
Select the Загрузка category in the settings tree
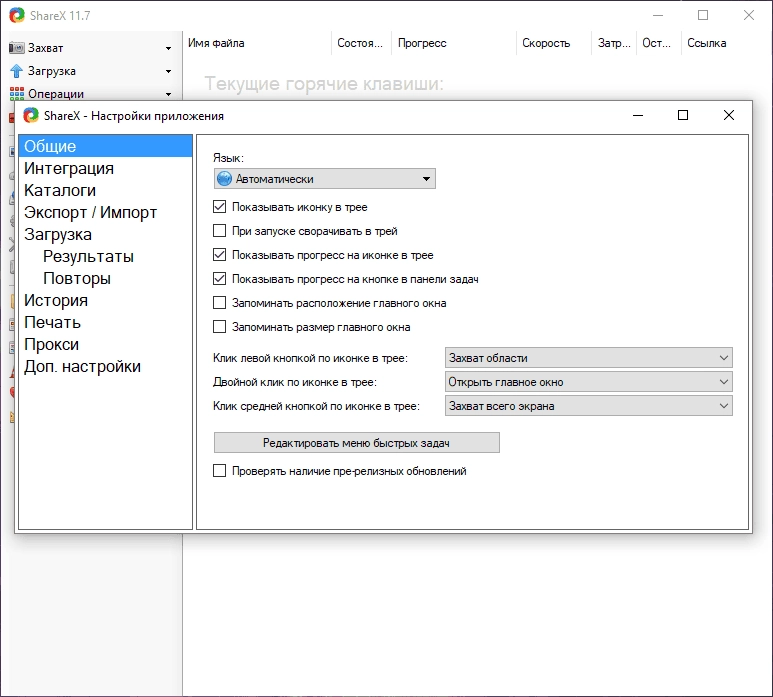coord(105,234)
